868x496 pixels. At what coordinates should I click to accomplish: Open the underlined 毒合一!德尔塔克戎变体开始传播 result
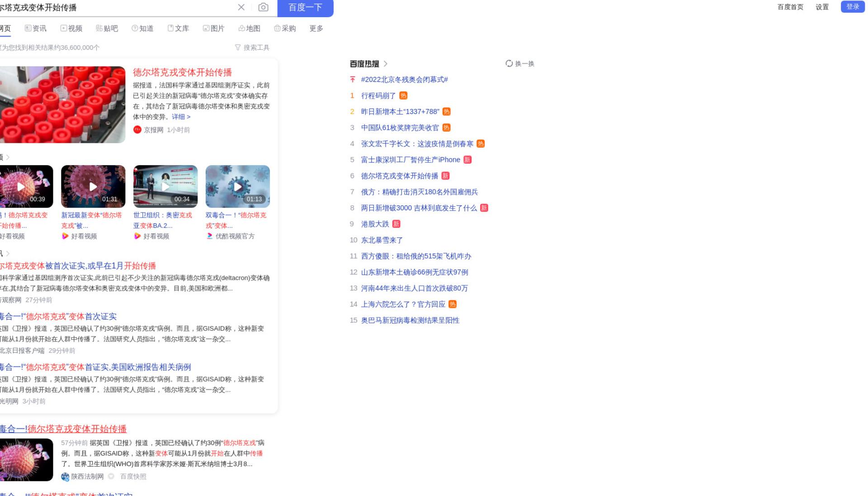coord(63,429)
